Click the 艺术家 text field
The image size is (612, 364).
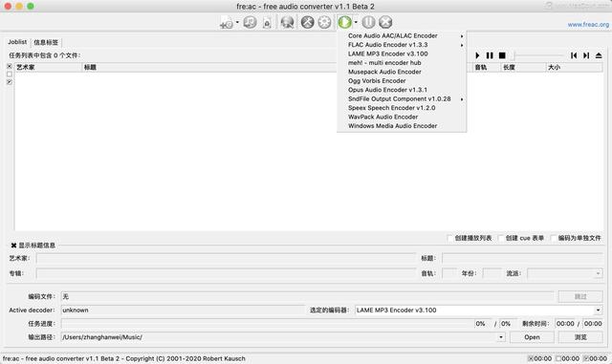coord(226,258)
